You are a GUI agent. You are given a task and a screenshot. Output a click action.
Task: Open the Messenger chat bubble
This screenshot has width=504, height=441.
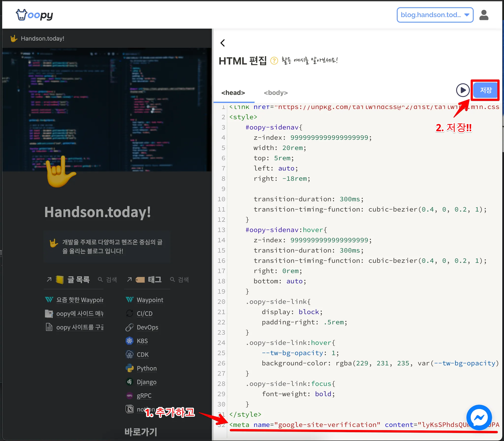click(x=479, y=417)
